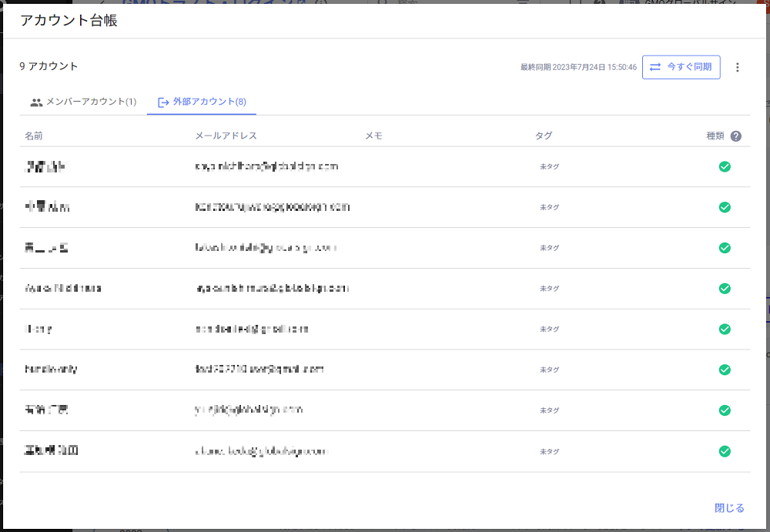Click the メールアドレス column header
770x532 pixels.
coord(226,136)
